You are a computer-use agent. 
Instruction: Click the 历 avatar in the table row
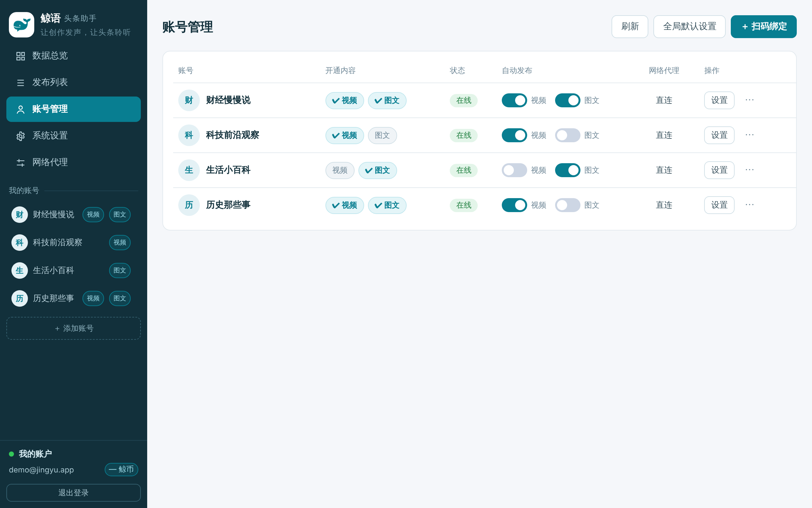[x=189, y=205]
